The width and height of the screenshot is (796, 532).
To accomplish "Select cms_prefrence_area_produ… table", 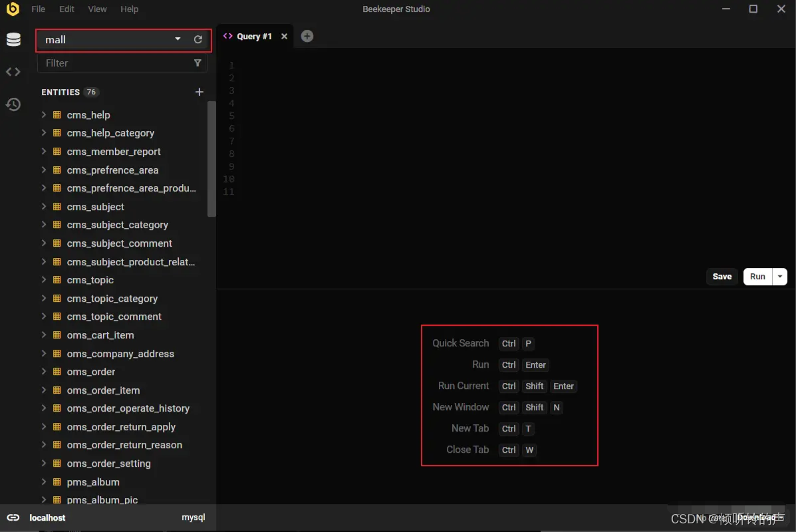I will tap(131, 188).
